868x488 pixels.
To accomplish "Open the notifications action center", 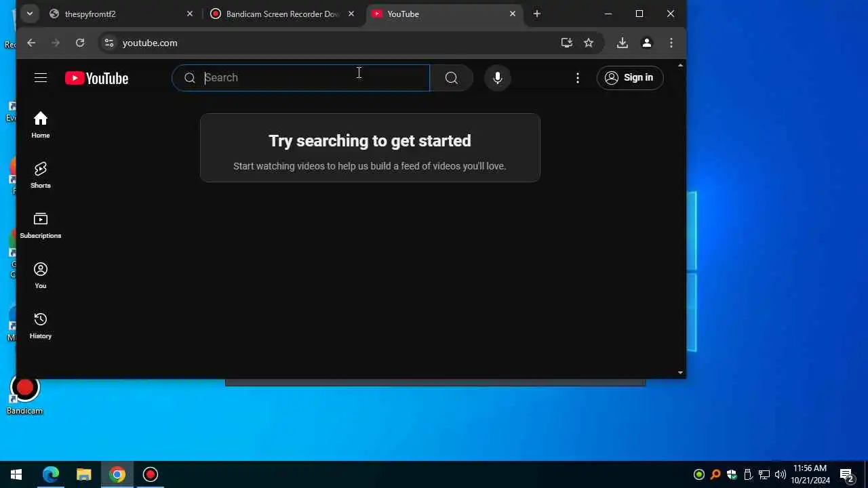I will click(846, 474).
